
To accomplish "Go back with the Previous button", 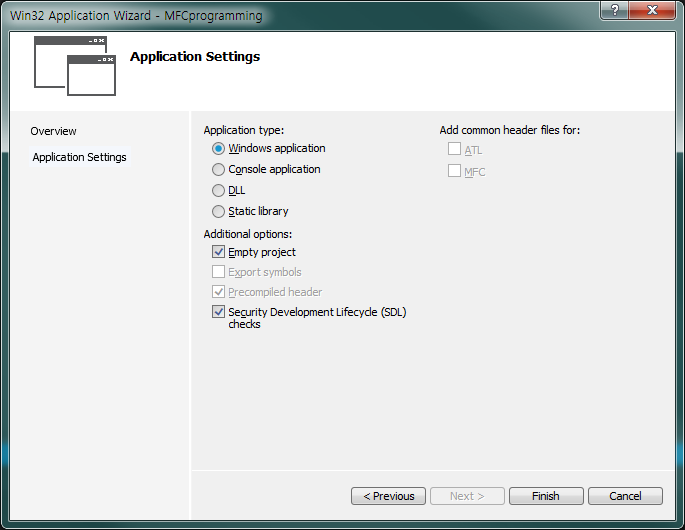I will (388, 496).
